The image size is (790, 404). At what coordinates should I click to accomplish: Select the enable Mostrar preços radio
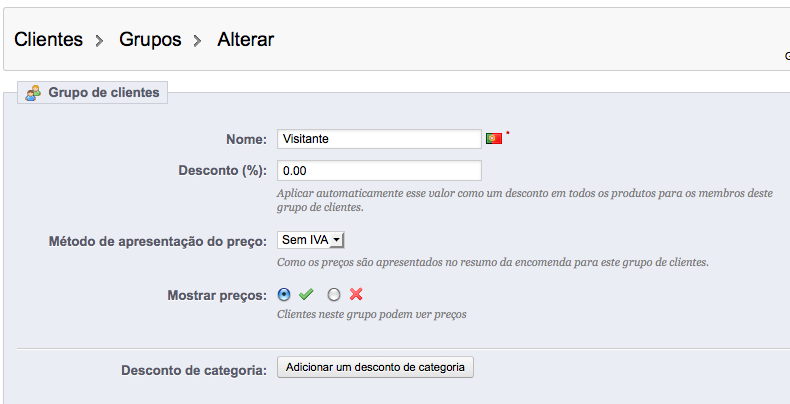click(284, 294)
